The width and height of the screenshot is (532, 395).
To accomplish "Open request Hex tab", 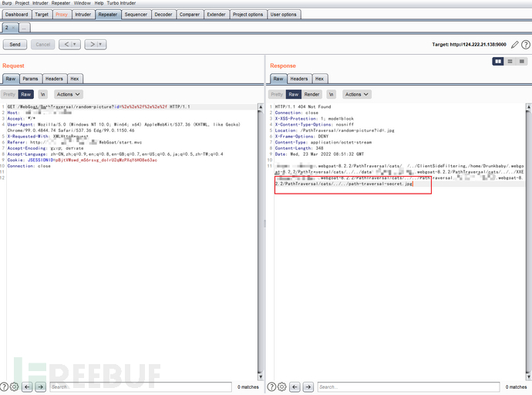I will point(75,79).
